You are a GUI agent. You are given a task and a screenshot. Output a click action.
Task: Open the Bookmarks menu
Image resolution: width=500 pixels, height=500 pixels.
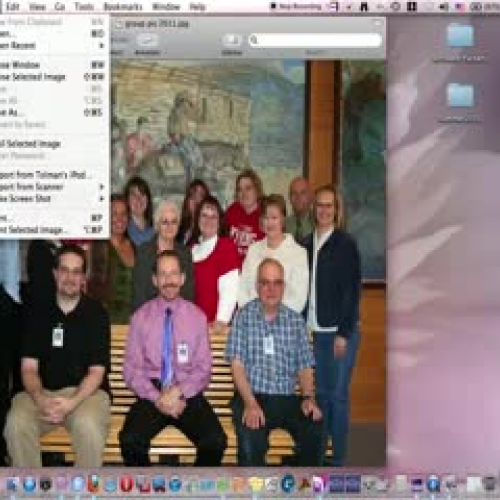click(123, 6)
